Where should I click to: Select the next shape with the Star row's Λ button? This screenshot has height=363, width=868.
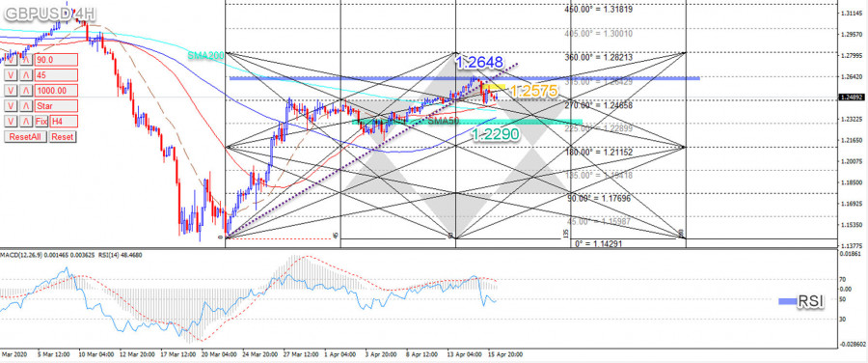[26, 106]
